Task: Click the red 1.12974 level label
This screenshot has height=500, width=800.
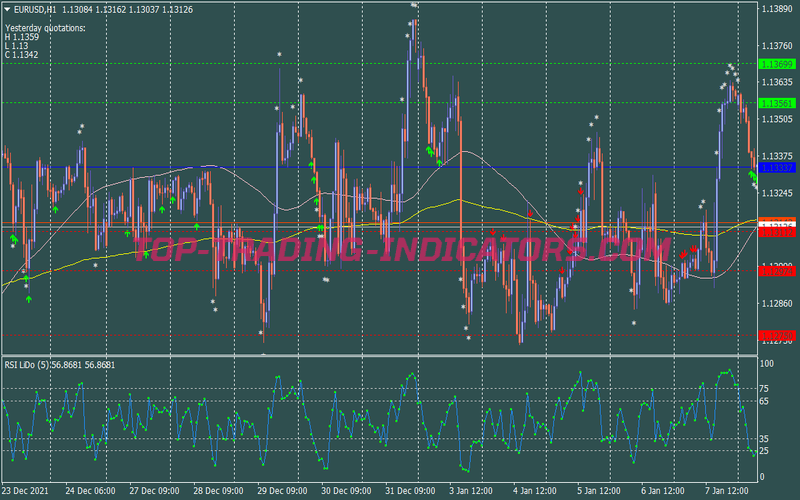Action: [777, 270]
